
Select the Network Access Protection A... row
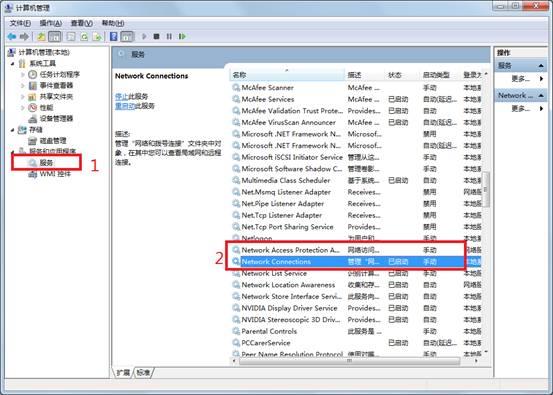[357, 250]
